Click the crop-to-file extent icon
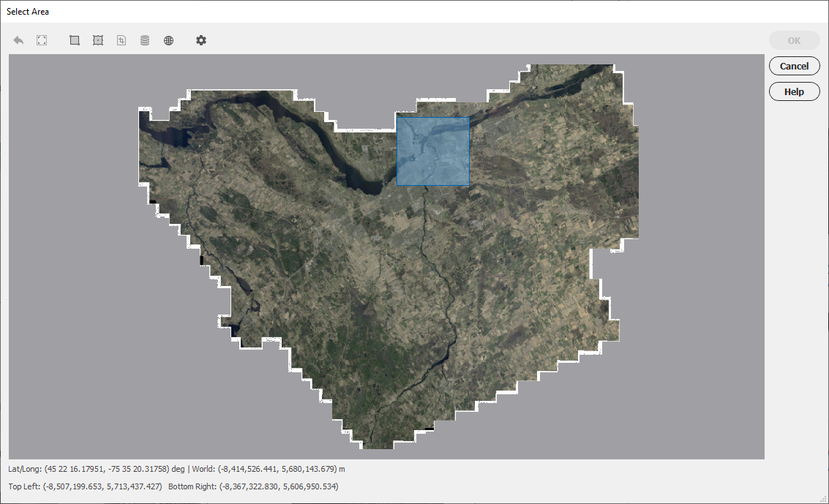 pyautogui.click(x=121, y=40)
